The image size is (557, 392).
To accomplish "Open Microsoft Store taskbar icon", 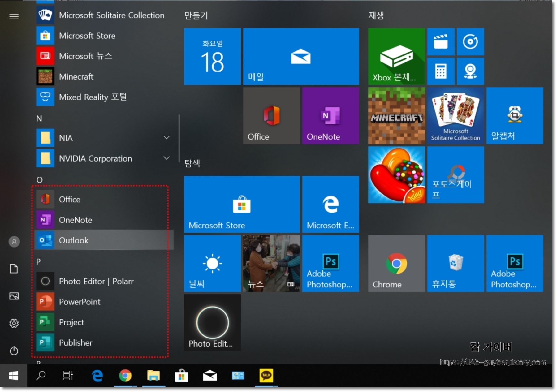I will pos(182,376).
